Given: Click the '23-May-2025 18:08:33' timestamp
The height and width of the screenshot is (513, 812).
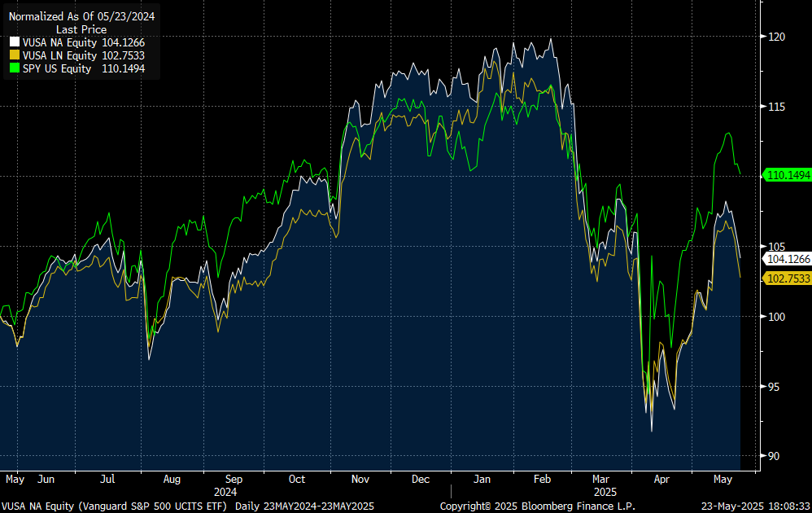Looking at the screenshot, I should coord(756,506).
